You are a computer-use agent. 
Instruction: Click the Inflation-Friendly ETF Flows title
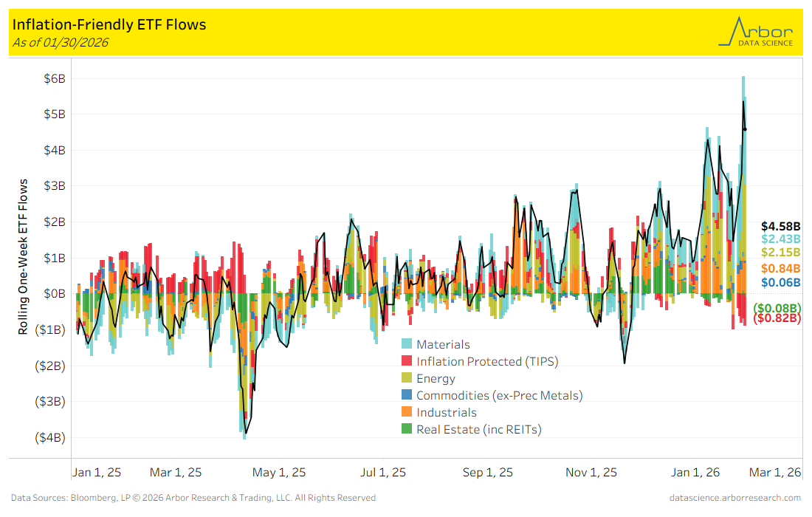click(x=109, y=25)
